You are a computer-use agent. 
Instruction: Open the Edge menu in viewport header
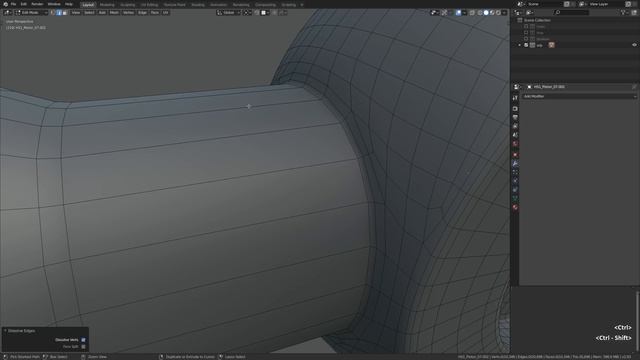pyautogui.click(x=142, y=13)
